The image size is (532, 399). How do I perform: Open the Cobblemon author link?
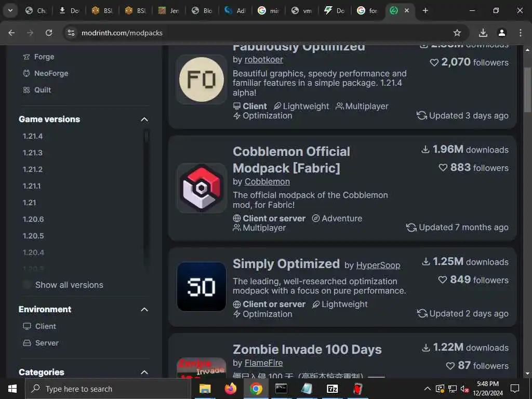click(267, 181)
